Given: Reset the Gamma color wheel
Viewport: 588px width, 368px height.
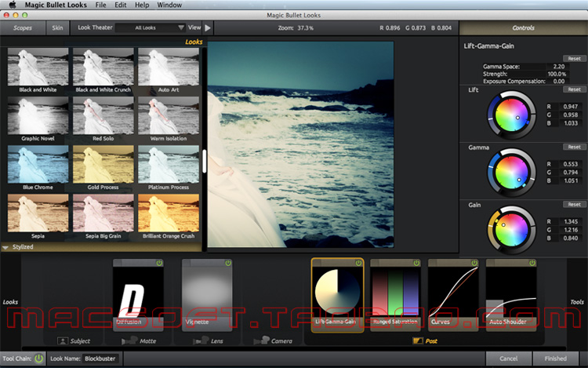Looking at the screenshot, I should (x=574, y=147).
